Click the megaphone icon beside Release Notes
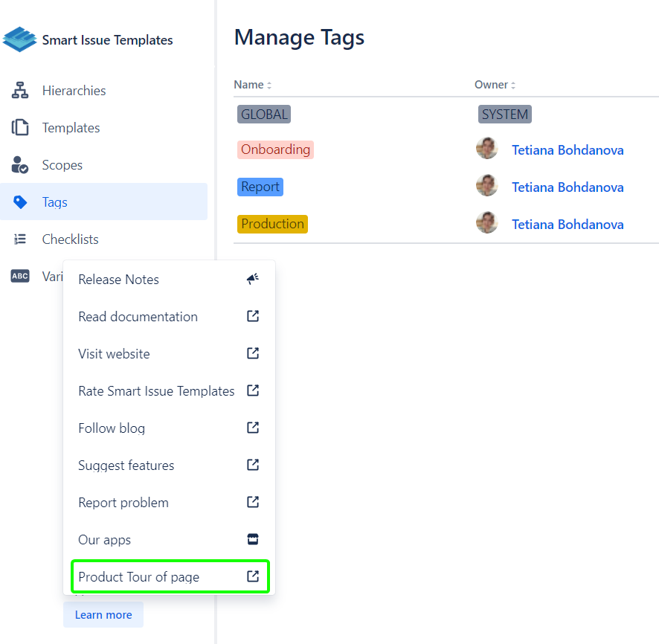Viewport: 659px width, 644px height. pyautogui.click(x=253, y=280)
